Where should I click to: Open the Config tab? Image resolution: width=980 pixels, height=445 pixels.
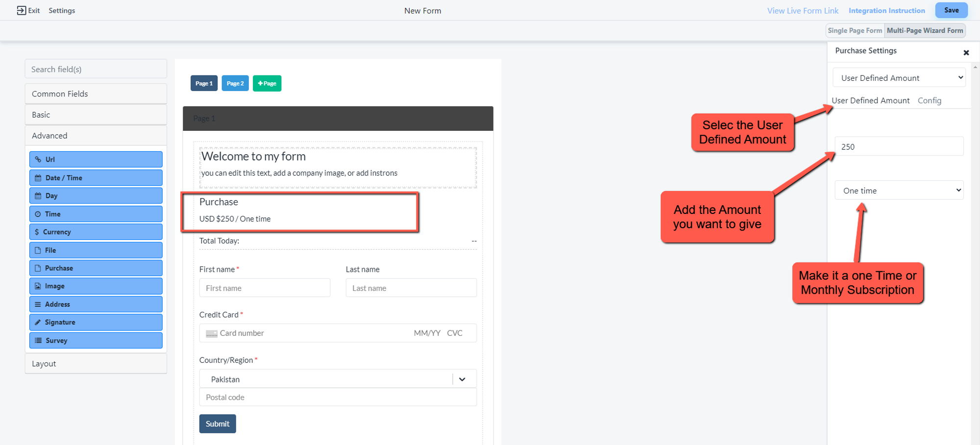click(929, 100)
